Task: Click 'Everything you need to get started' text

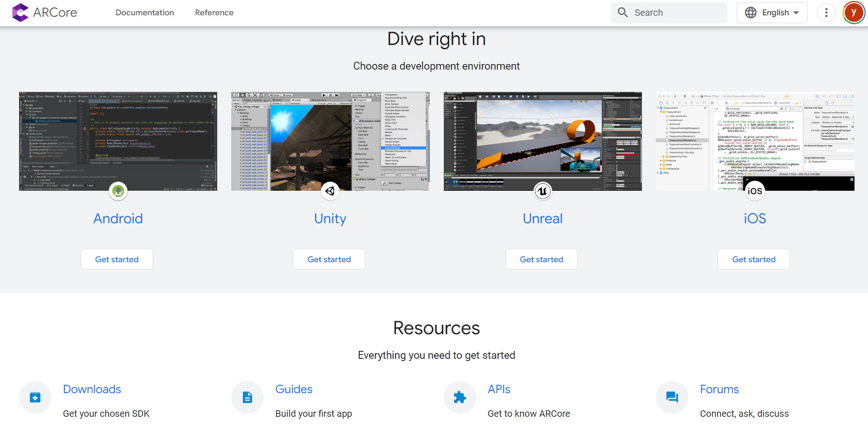Action: pyautogui.click(x=436, y=355)
